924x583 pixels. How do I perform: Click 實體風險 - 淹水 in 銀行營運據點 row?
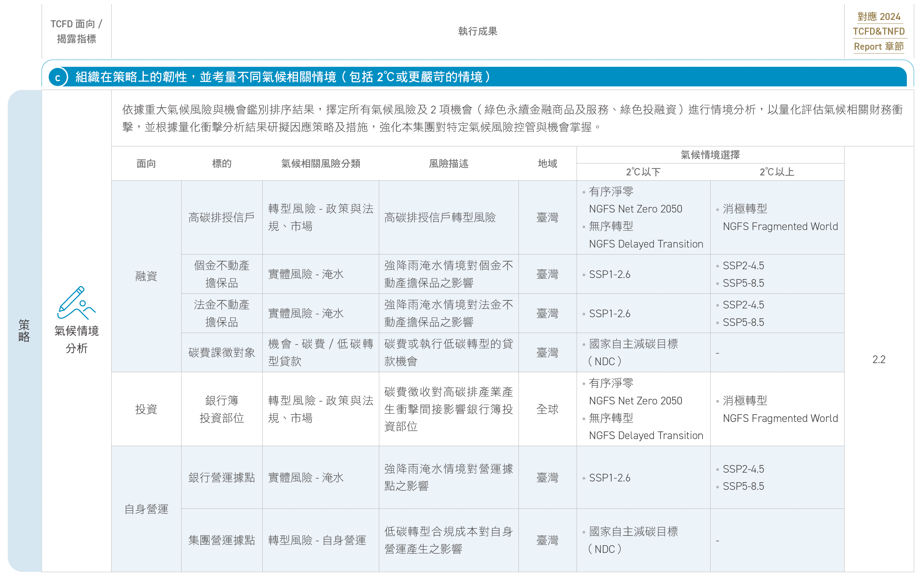pyautogui.click(x=306, y=478)
